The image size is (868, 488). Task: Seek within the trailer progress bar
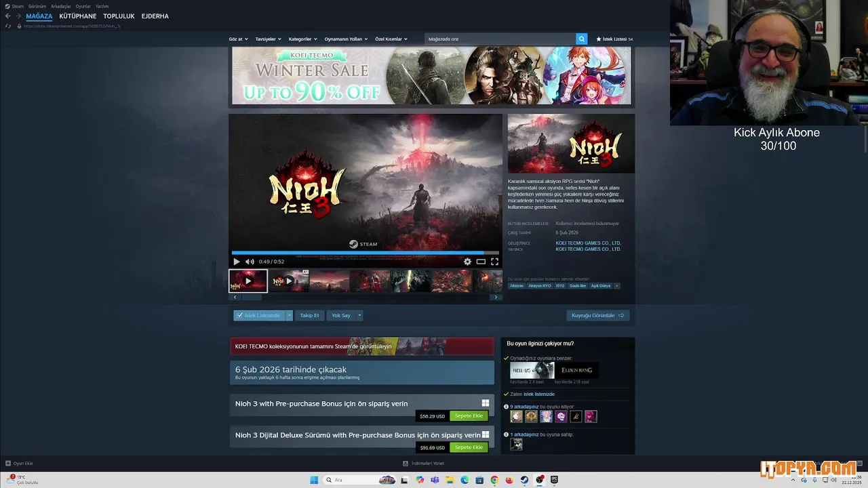366,253
